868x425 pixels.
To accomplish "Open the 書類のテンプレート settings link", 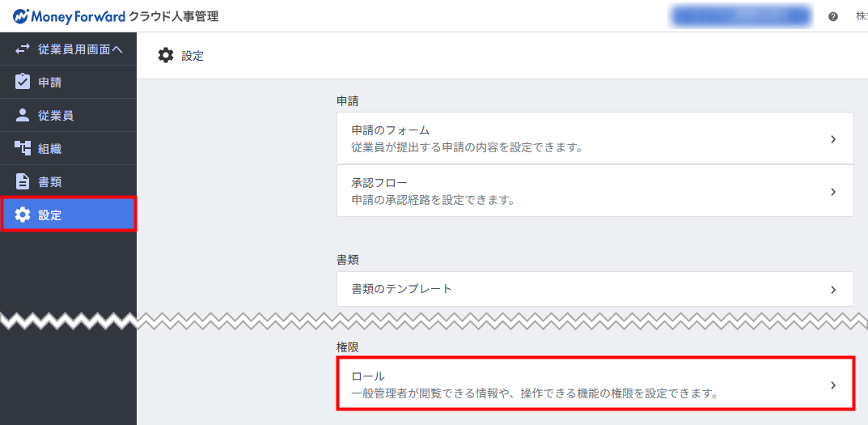I will (401, 288).
